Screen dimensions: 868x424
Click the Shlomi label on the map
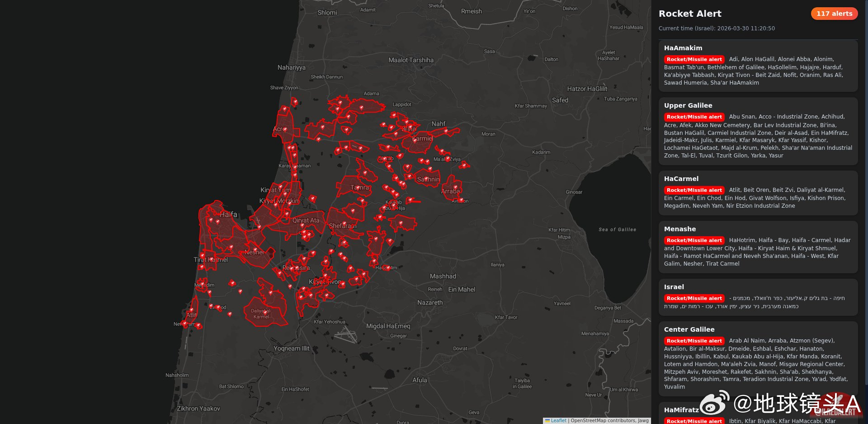327,13
